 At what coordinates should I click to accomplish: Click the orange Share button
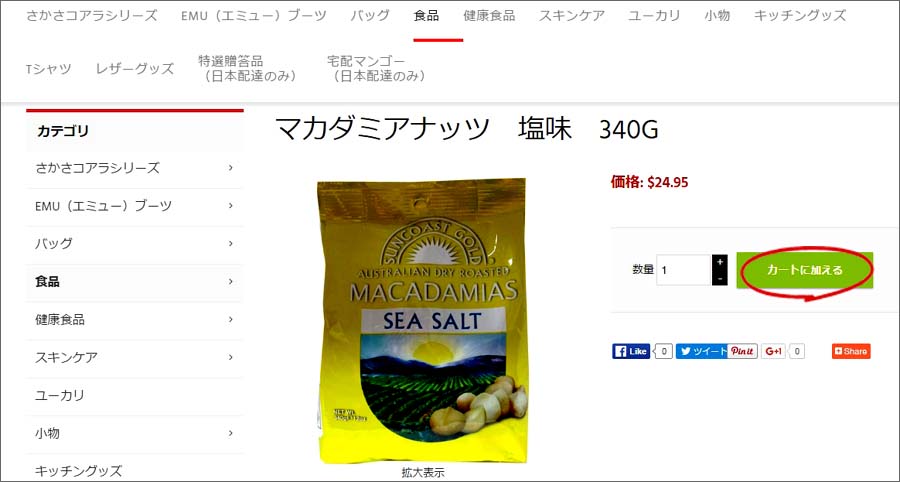[x=851, y=351]
